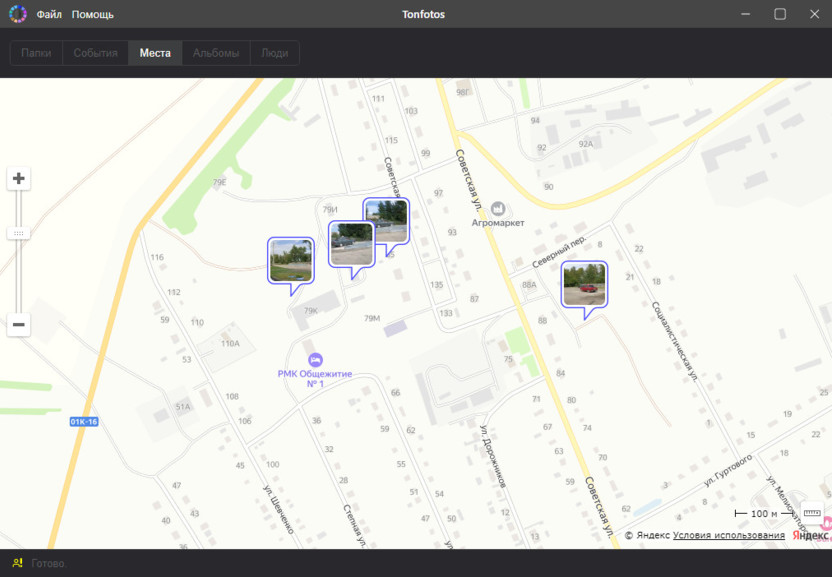Click the map zoom out minus button
This screenshot has height=577, width=832.
pos(18,325)
